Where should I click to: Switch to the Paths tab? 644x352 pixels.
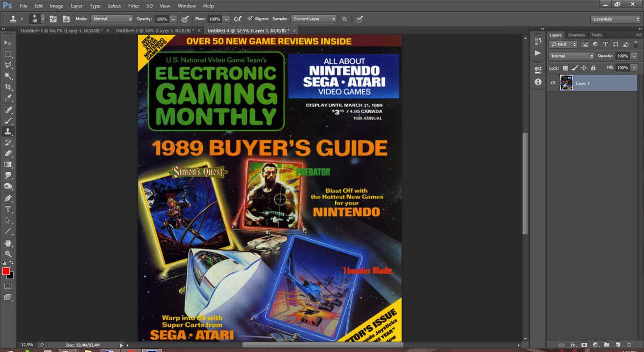point(597,35)
